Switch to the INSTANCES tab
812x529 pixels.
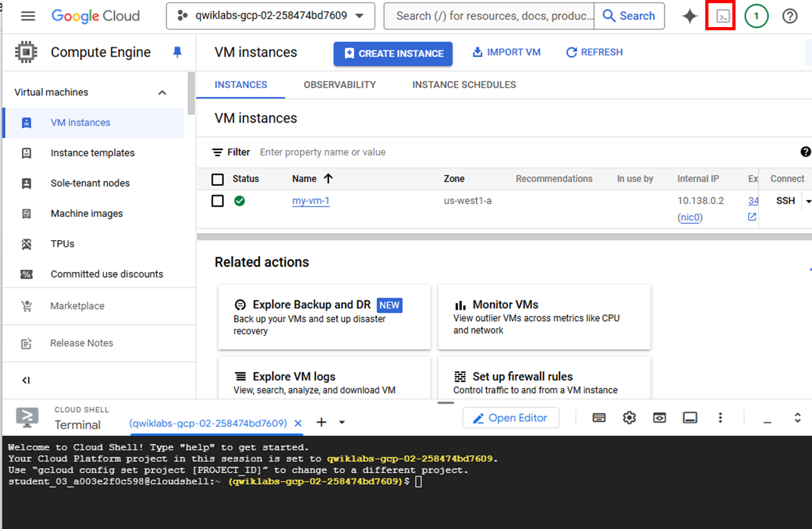tap(241, 84)
